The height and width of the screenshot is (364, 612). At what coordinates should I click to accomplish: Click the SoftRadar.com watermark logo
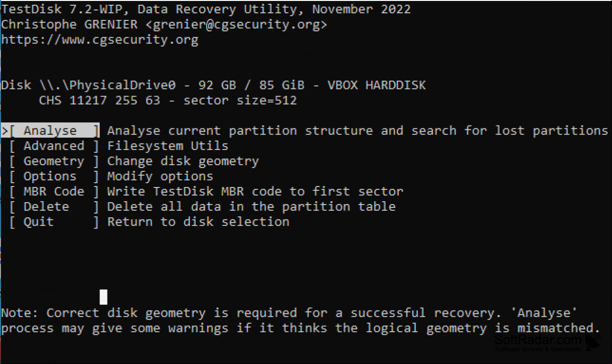click(547, 342)
